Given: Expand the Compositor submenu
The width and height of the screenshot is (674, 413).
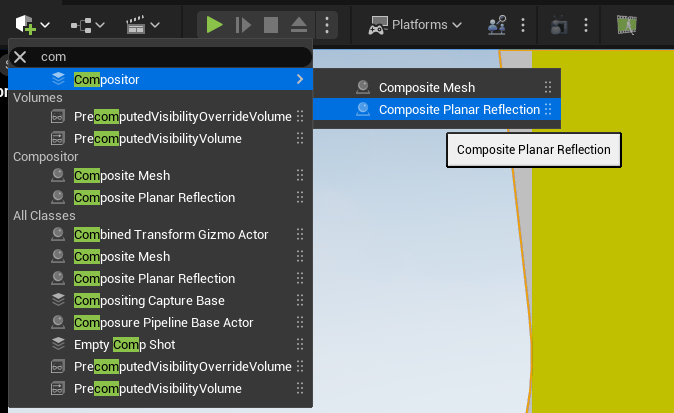Looking at the screenshot, I should [x=160, y=78].
